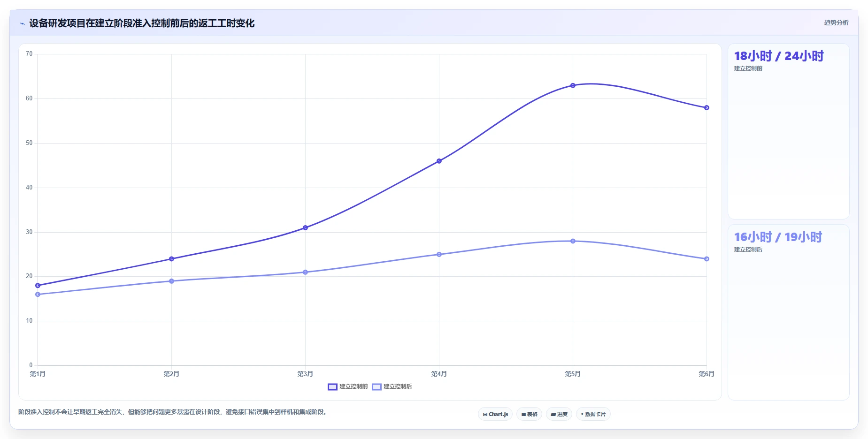Click the y-axis value 20

pyautogui.click(x=29, y=276)
